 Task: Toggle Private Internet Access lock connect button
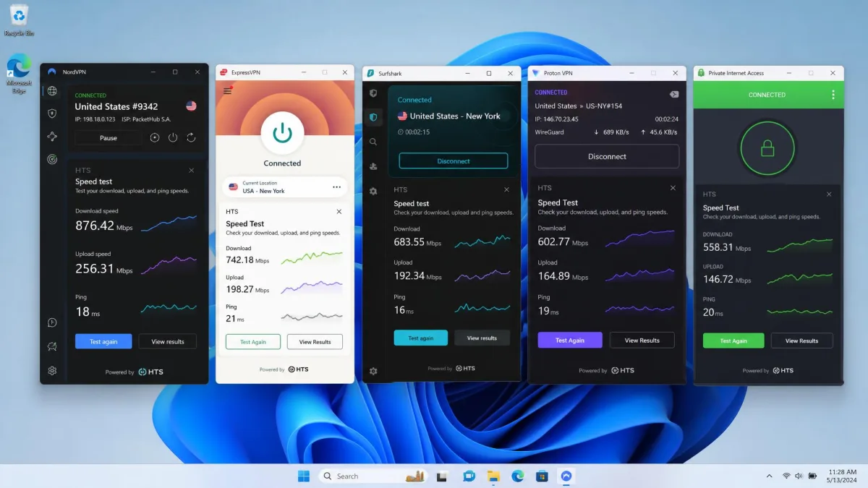(x=767, y=148)
